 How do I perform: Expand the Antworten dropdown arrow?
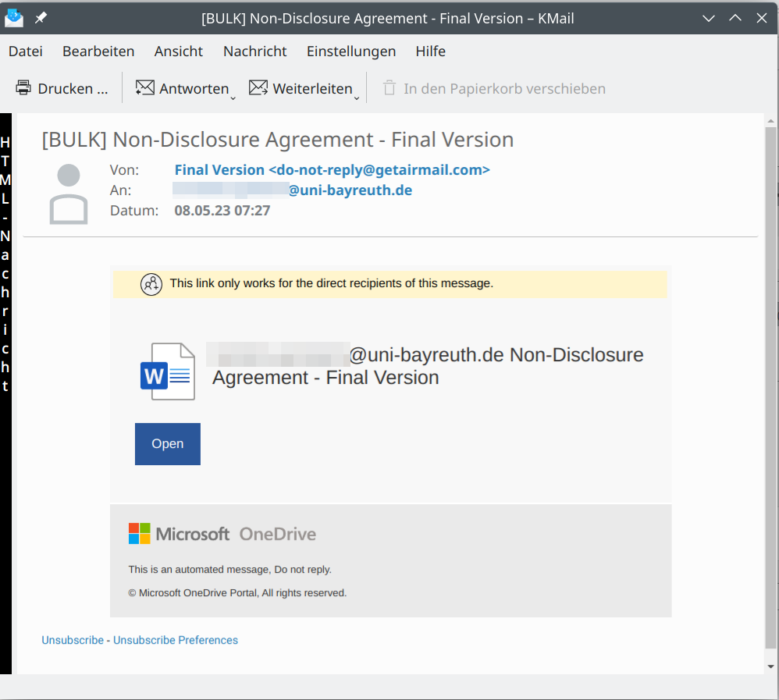tap(233, 98)
